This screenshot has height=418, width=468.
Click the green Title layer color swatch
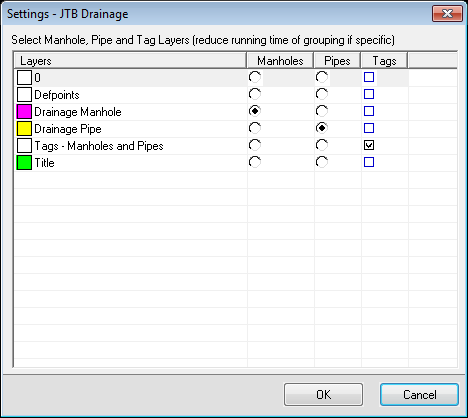pos(24,163)
